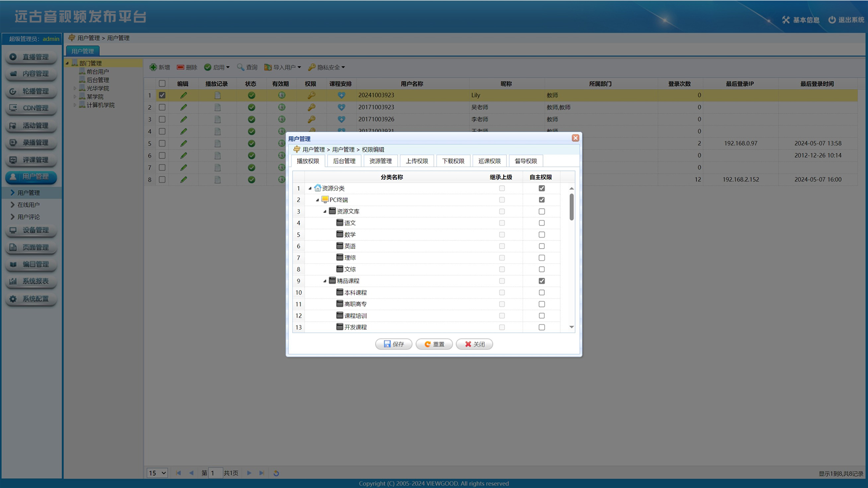The height and width of the screenshot is (488, 868).
Task: Click the refresh icon in pagination bar
Action: click(276, 473)
